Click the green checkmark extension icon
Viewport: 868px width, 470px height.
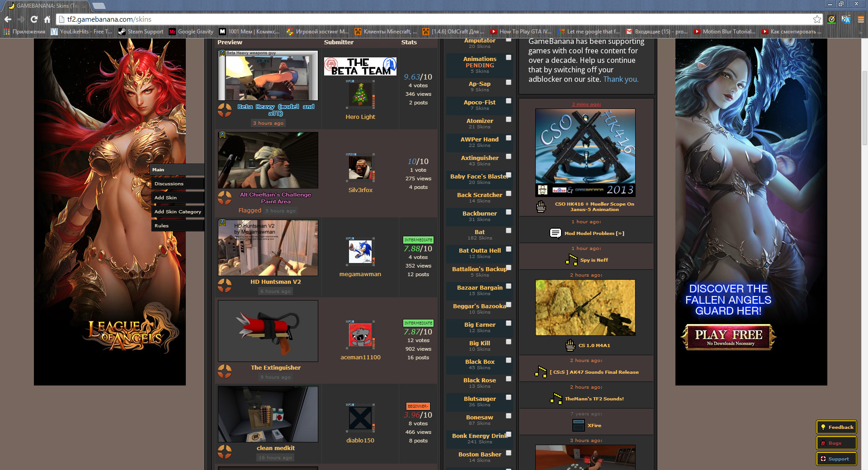pyautogui.click(x=831, y=19)
